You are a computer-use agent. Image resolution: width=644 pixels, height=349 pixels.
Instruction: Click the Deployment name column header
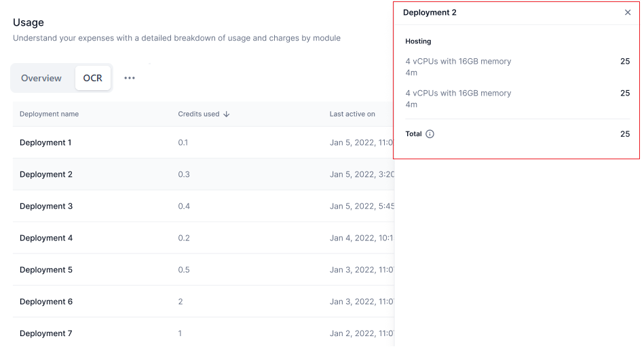click(49, 115)
